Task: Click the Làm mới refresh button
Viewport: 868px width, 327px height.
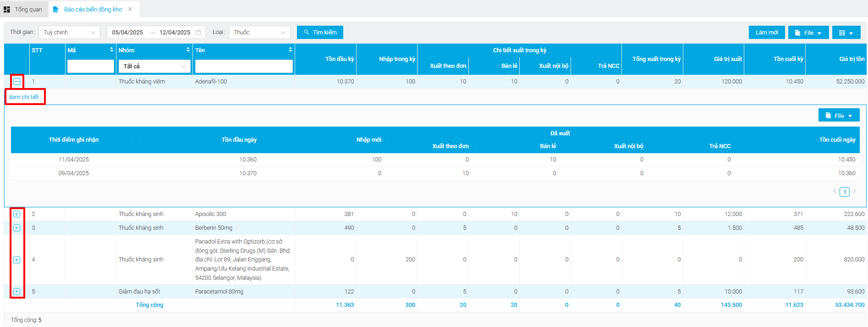Action: (767, 33)
